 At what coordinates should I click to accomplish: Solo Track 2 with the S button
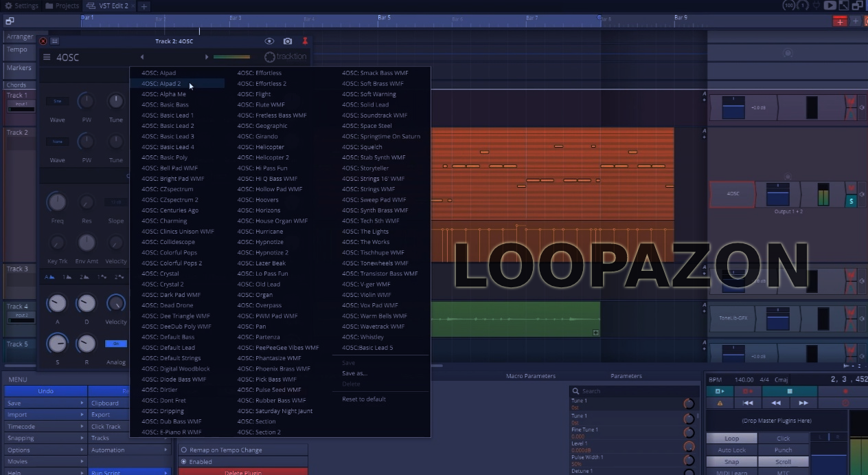pos(852,201)
